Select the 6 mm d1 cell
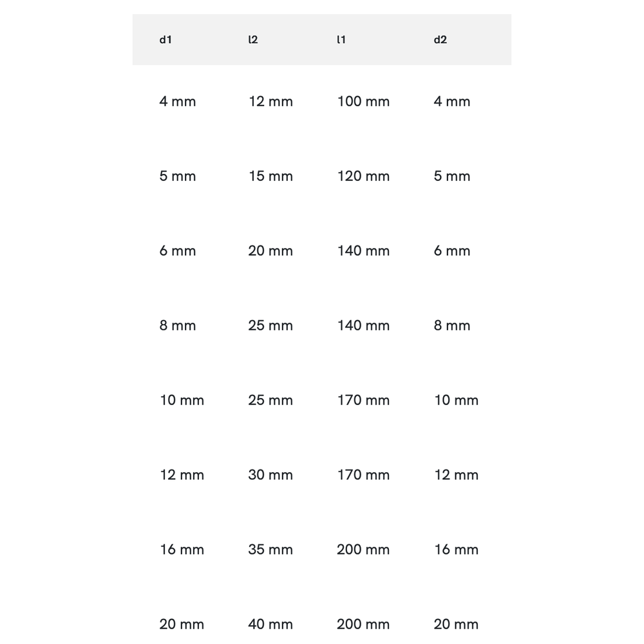The image size is (644, 644). [x=178, y=251]
